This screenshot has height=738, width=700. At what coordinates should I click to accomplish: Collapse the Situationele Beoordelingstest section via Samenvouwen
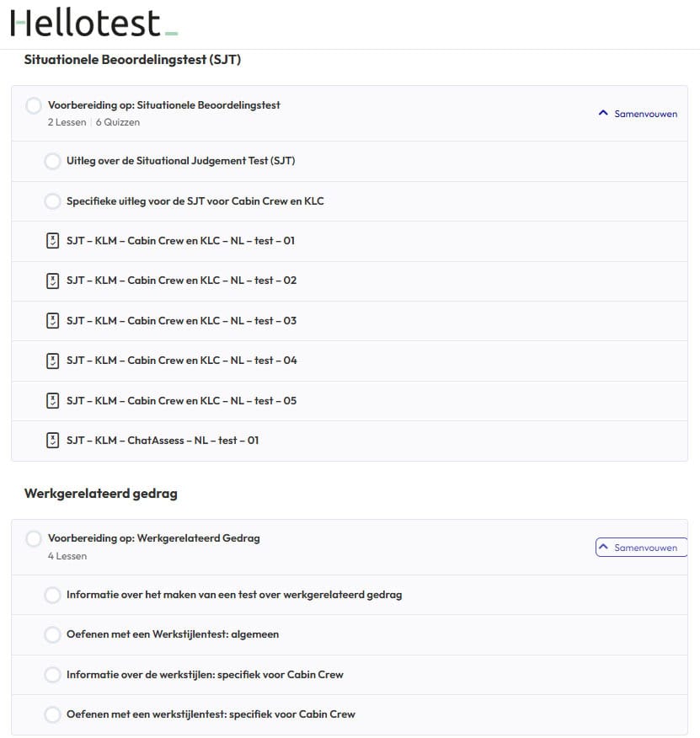(638, 114)
